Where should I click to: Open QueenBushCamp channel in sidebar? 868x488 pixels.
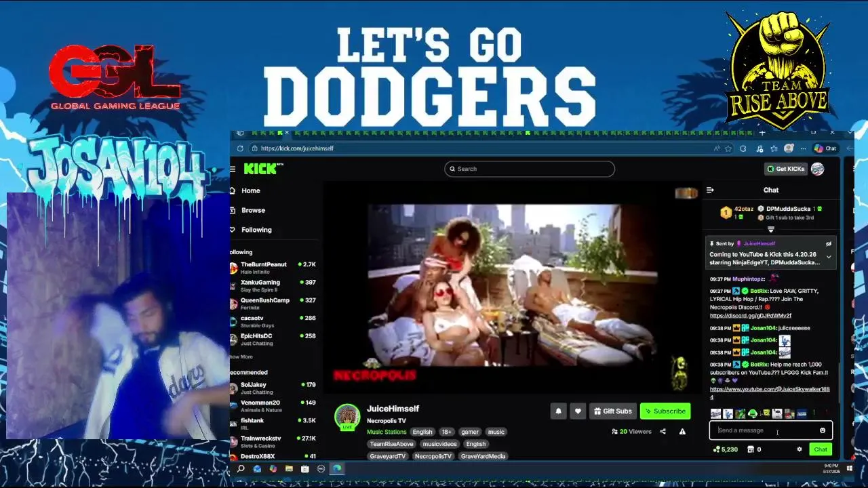273,303
